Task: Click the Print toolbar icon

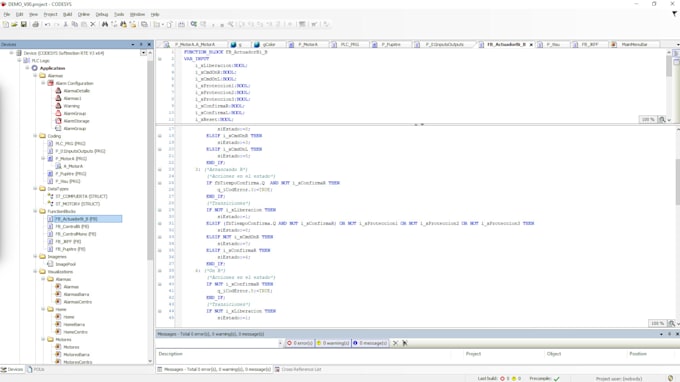Action: coord(36,25)
